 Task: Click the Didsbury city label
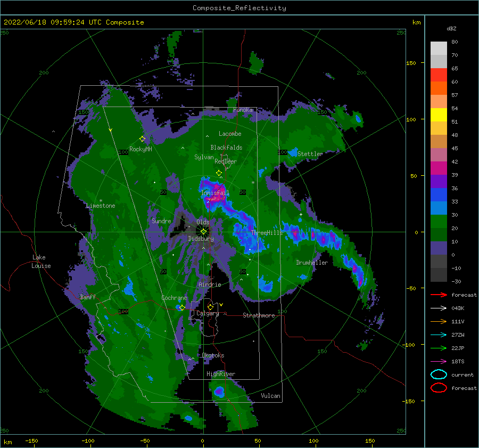pos(201,239)
